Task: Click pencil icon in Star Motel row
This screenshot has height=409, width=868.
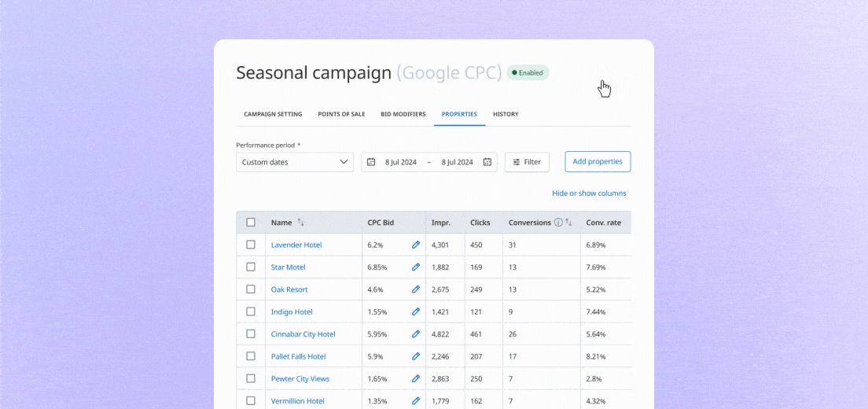Action: click(x=416, y=267)
